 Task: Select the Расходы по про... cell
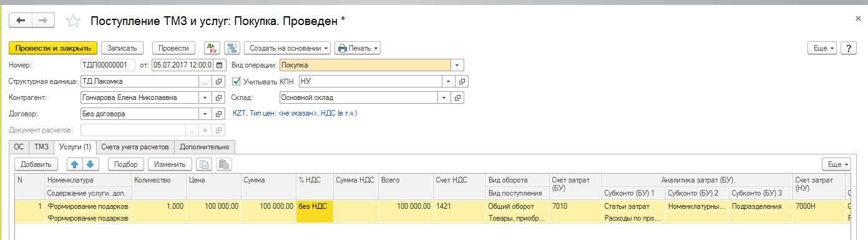(633, 217)
